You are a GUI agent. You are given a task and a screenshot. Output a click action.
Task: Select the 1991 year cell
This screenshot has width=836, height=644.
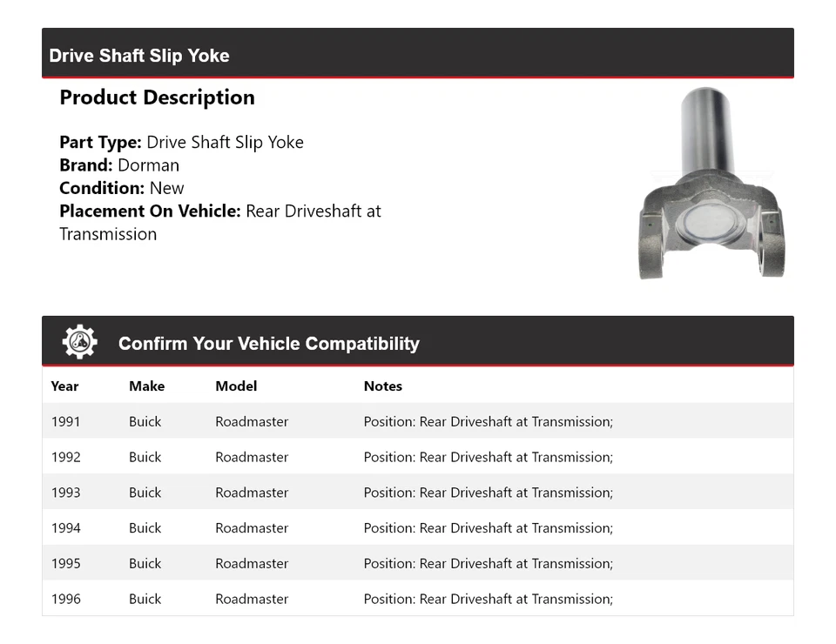pos(65,422)
